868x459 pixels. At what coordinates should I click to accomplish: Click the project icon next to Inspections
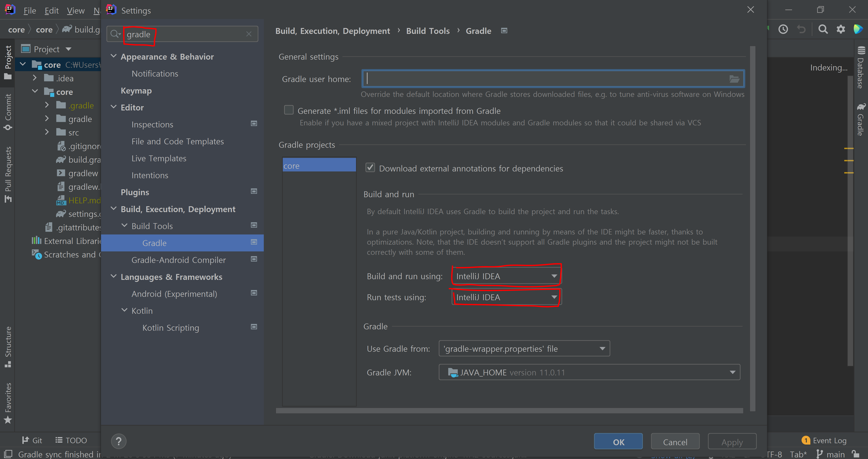tap(254, 124)
